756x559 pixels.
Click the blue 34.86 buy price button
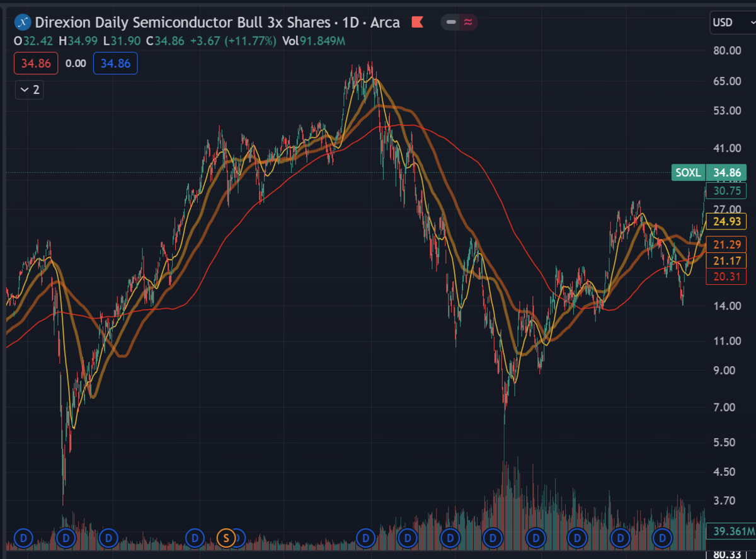[x=115, y=64]
